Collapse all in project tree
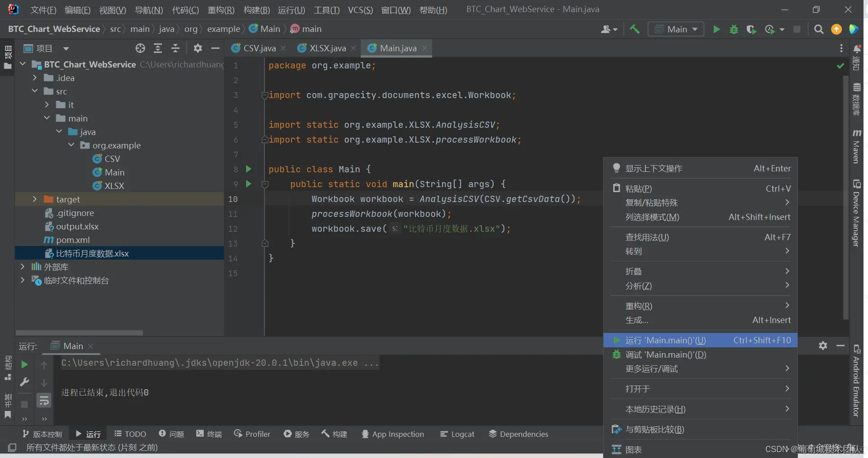 click(x=175, y=48)
